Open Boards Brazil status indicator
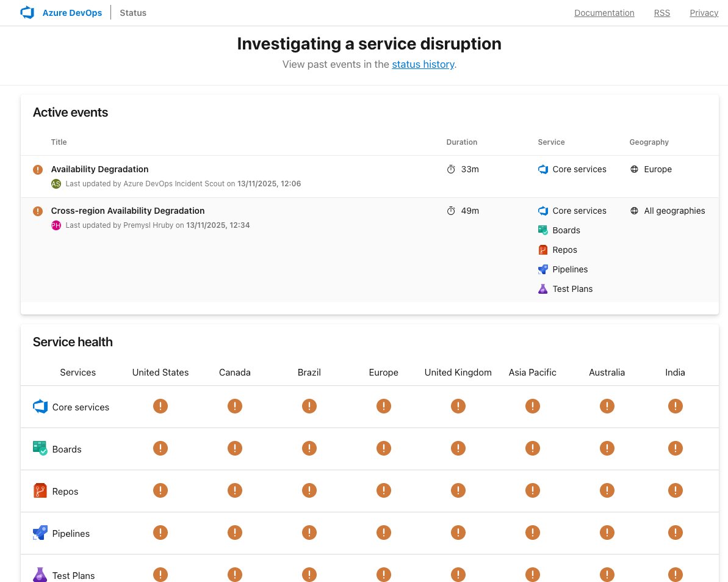Image resolution: width=728 pixels, height=582 pixels. (x=309, y=448)
